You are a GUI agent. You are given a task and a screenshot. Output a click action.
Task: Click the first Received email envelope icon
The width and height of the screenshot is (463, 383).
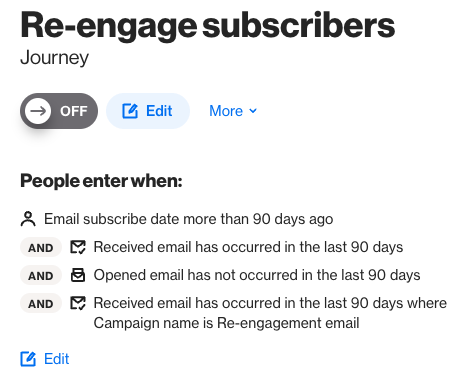(x=78, y=247)
